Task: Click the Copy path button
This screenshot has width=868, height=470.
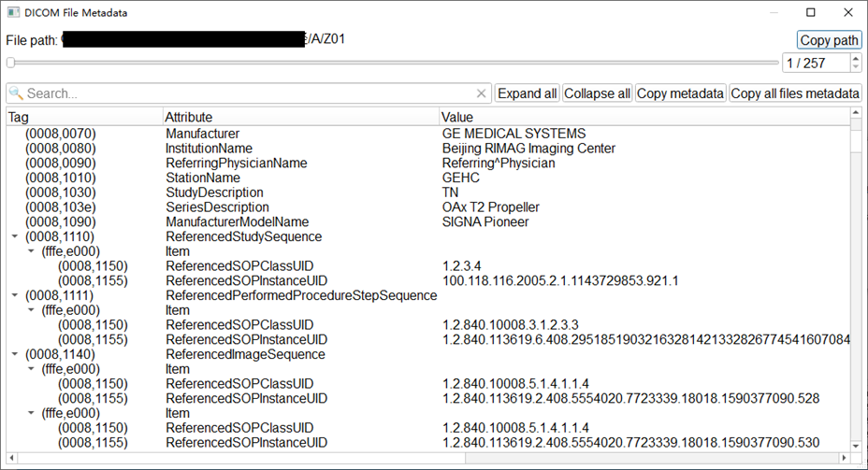Action: pyautogui.click(x=829, y=40)
